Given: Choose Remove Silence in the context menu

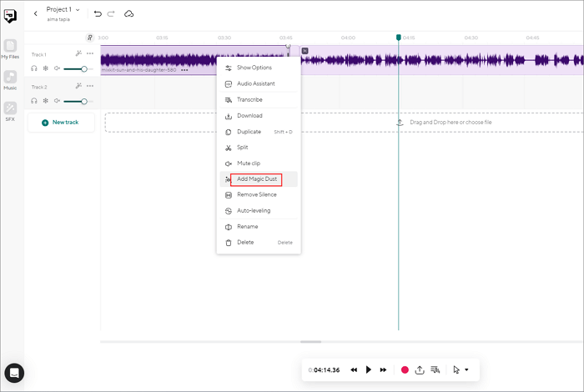Looking at the screenshot, I should point(256,194).
